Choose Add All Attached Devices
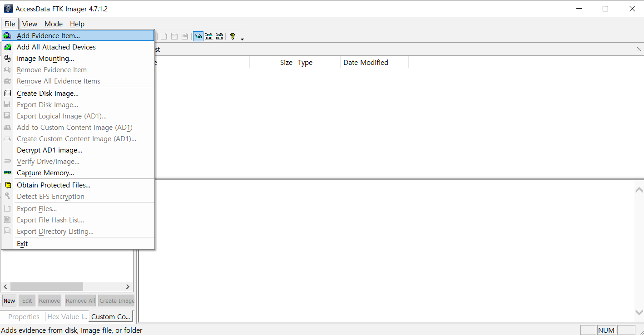The height and width of the screenshot is (335, 644). pyautogui.click(x=78, y=47)
